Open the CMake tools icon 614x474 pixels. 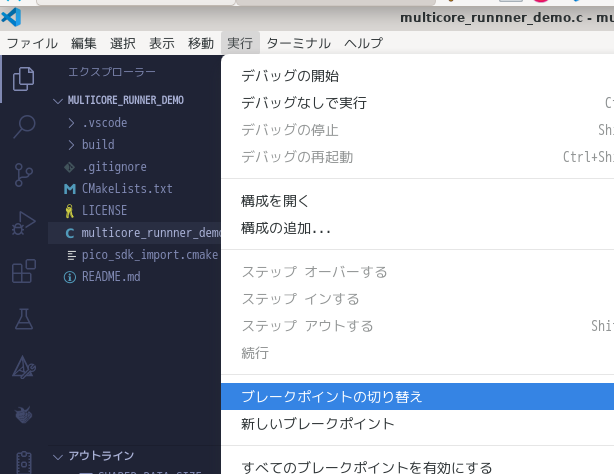[x=23, y=367]
